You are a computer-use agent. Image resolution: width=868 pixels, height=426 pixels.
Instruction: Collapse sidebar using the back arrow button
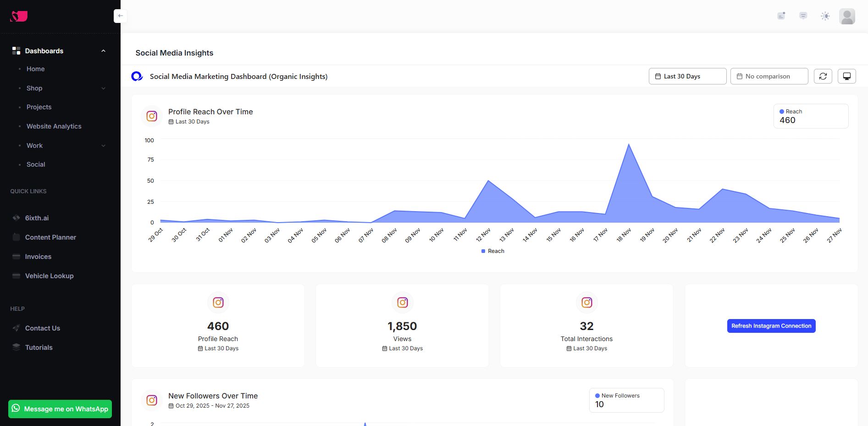click(x=120, y=16)
